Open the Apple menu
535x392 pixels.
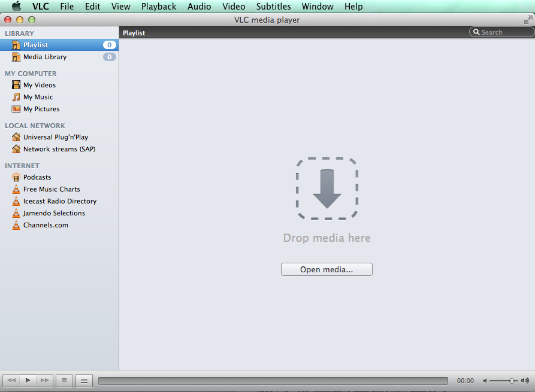(x=16, y=6)
